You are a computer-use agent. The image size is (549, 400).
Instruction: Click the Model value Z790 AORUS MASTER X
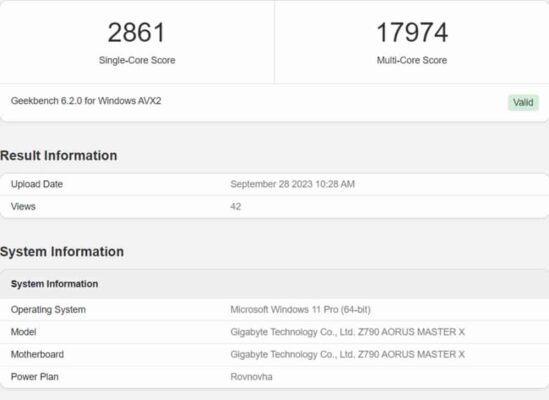pos(347,332)
